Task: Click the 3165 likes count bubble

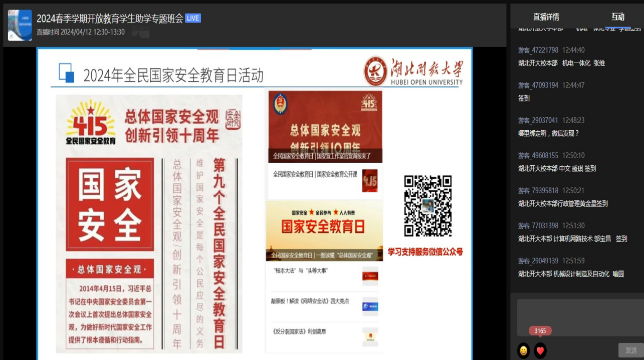Action: tap(540, 331)
